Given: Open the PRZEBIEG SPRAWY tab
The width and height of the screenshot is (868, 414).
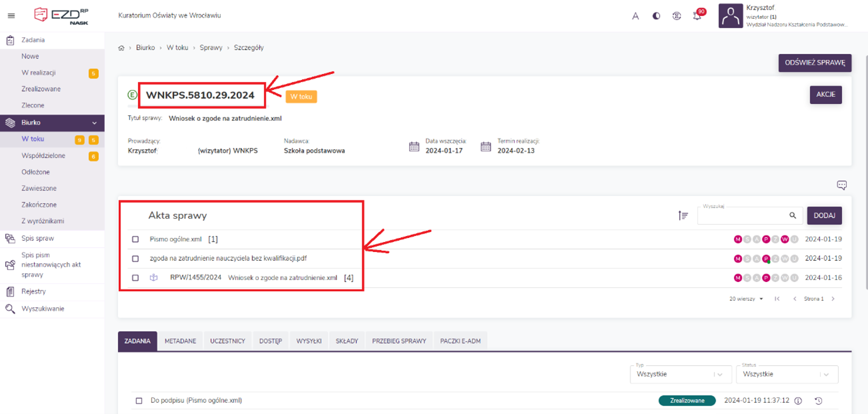Looking at the screenshot, I should coord(399,341).
